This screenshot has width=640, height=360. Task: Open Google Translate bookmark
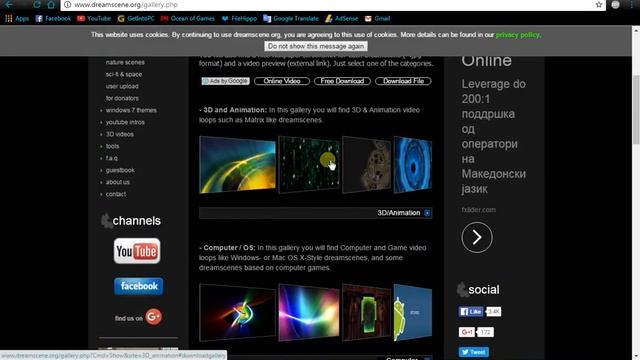tap(291, 18)
